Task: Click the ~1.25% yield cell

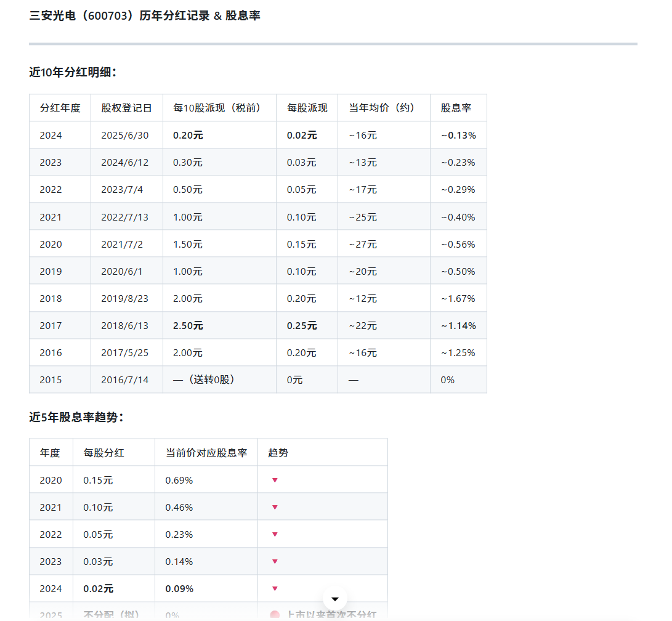Action: [458, 353]
